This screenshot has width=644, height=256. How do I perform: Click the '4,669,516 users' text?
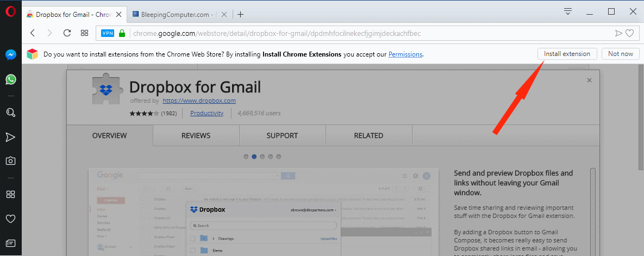coord(259,113)
